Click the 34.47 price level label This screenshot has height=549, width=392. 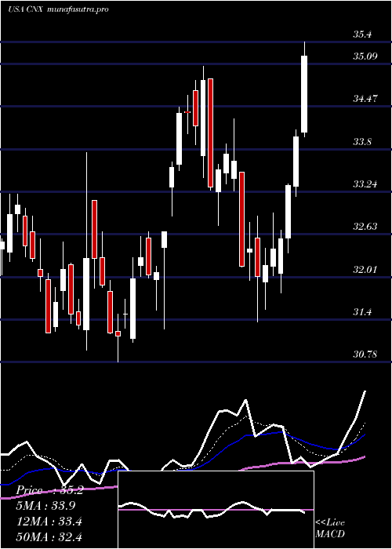[x=365, y=99]
